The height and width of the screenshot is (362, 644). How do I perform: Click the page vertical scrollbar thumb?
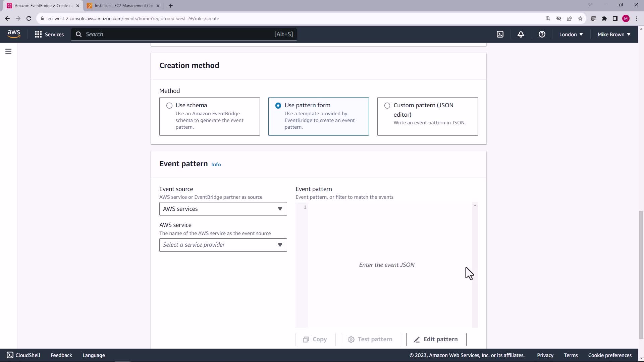(641, 275)
